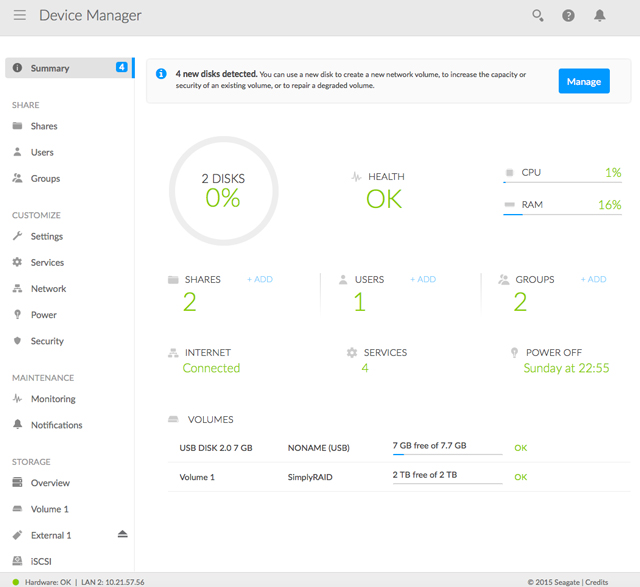This screenshot has height=587, width=640.
Task: Click the search icon in header
Action: (x=538, y=16)
